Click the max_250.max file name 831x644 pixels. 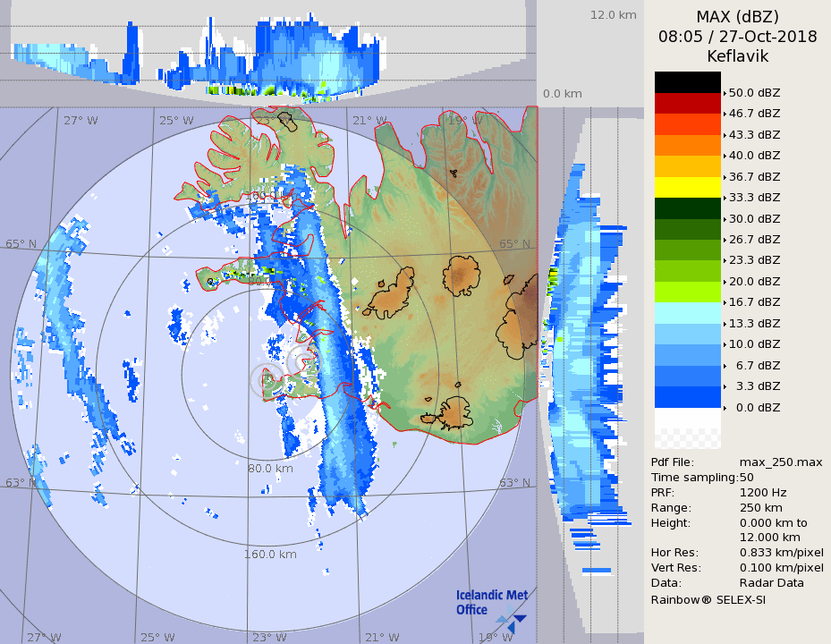pos(780,462)
